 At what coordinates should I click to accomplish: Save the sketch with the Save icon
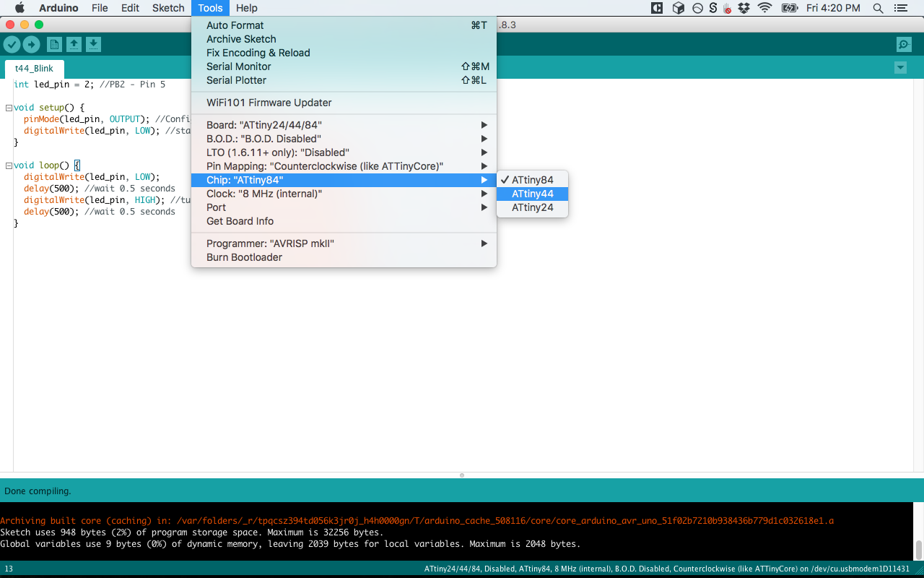coord(93,45)
